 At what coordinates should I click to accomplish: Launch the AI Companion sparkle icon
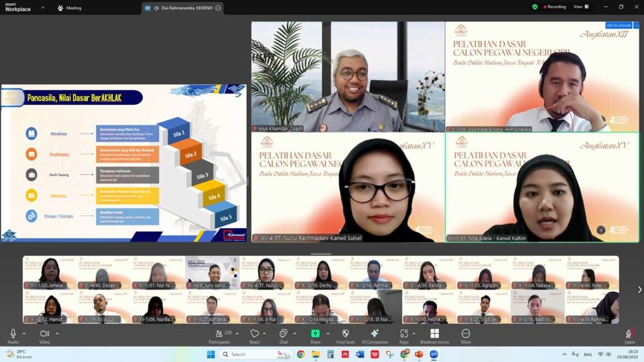pyautogui.click(x=375, y=336)
